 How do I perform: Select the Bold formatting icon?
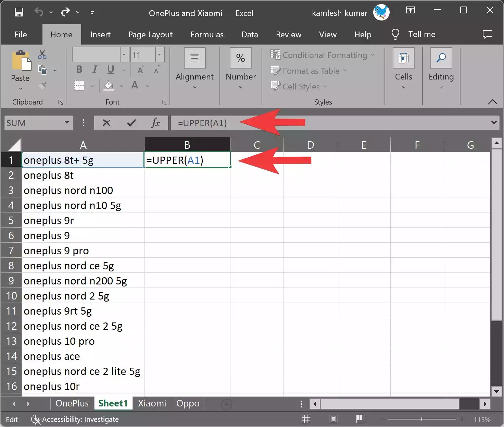pos(79,70)
